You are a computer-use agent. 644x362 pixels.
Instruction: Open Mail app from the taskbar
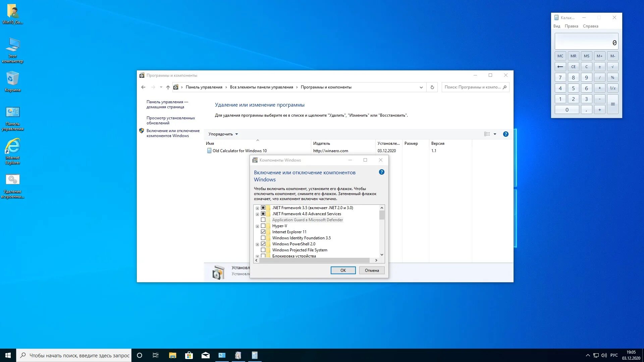click(x=206, y=355)
